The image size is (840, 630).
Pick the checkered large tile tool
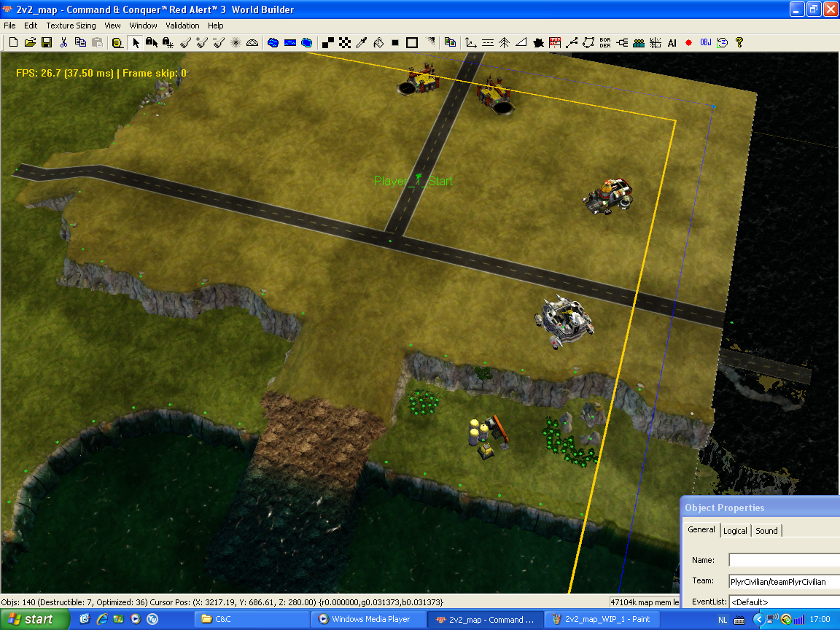pos(345,42)
